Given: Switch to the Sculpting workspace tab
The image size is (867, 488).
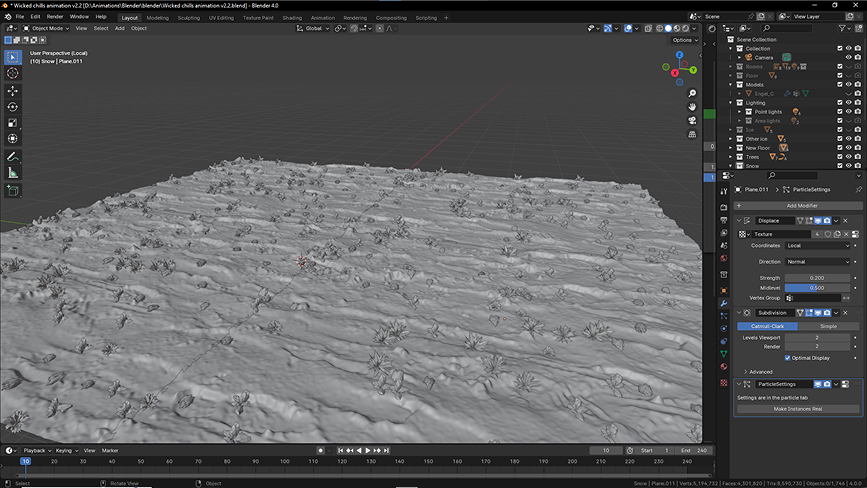Looking at the screenshot, I should [x=189, y=17].
